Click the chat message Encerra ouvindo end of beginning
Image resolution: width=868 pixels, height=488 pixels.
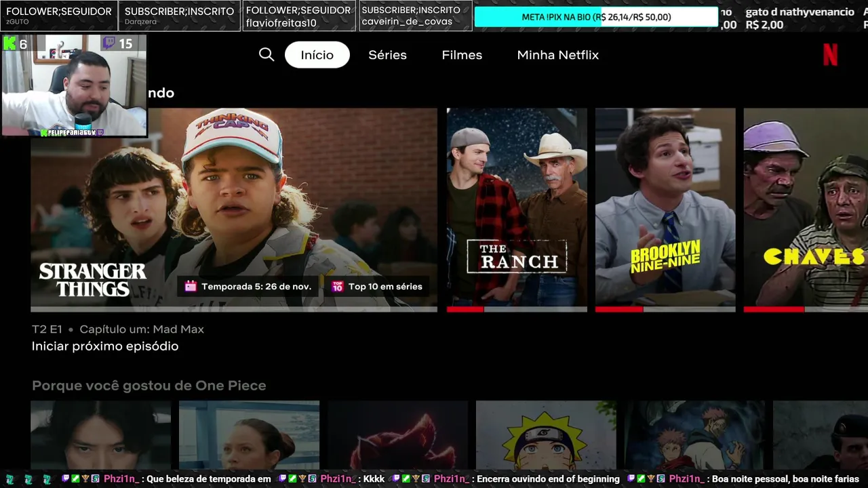[x=548, y=479]
